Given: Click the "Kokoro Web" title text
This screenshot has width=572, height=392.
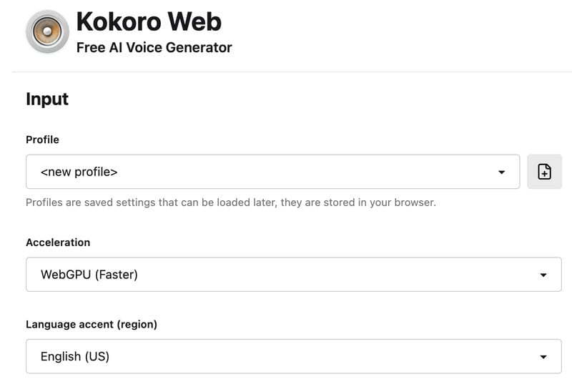Looking at the screenshot, I should [149, 21].
